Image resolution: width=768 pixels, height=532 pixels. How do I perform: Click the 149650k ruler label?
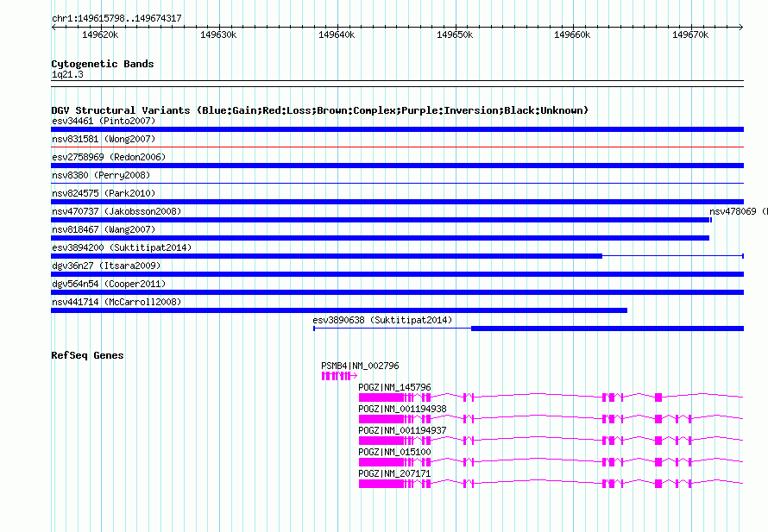tap(455, 34)
